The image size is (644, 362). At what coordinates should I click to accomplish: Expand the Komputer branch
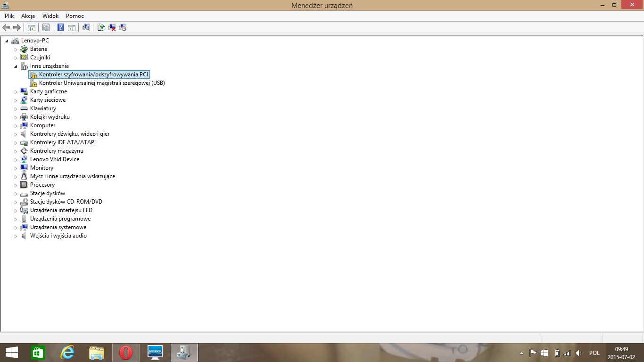[x=16, y=125]
